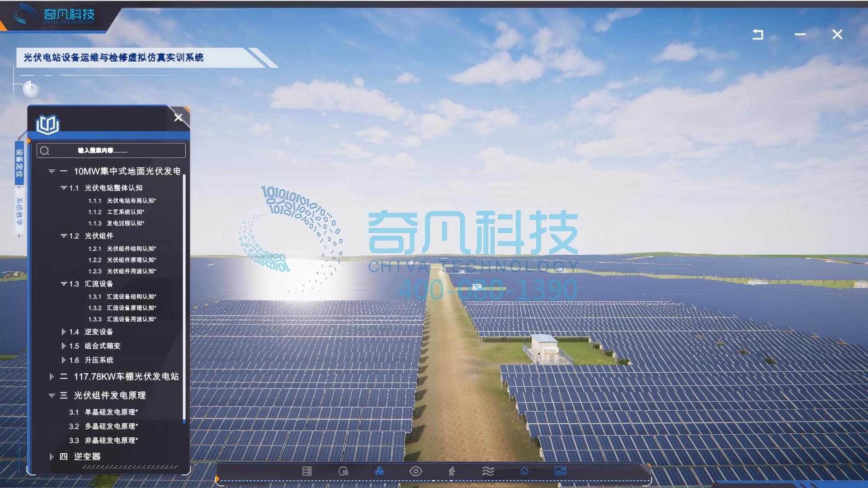Select 1.2.2 光伏组件原理认知

coord(122,260)
